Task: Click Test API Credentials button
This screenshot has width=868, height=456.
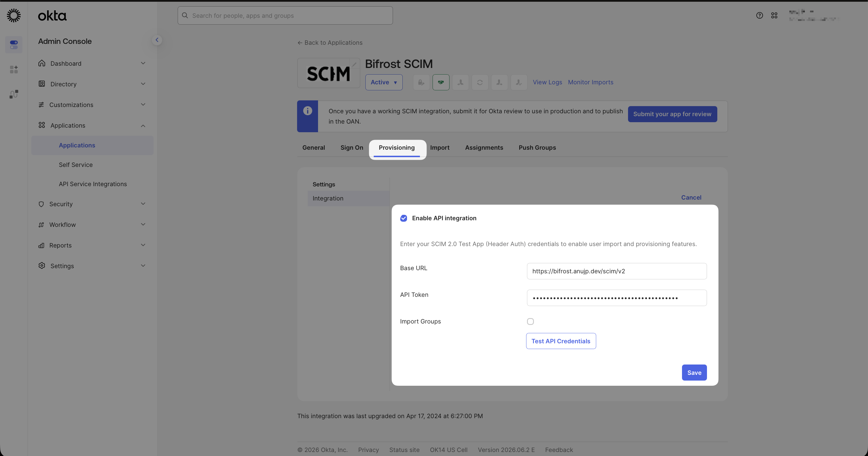Action: pyautogui.click(x=561, y=341)
